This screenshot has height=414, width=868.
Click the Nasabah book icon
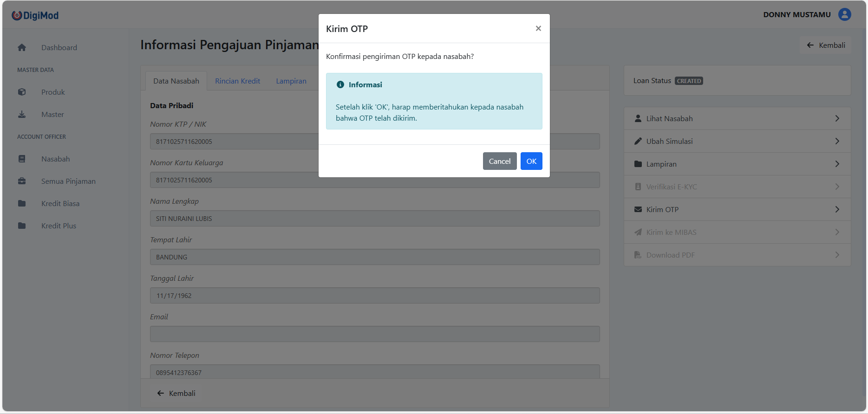click(22, 159)
